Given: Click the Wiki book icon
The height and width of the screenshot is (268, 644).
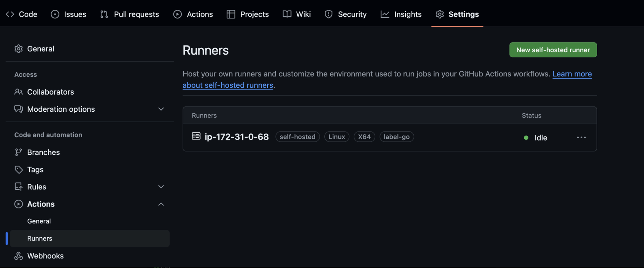Looking at the screenshot, I should click(287, 14).
